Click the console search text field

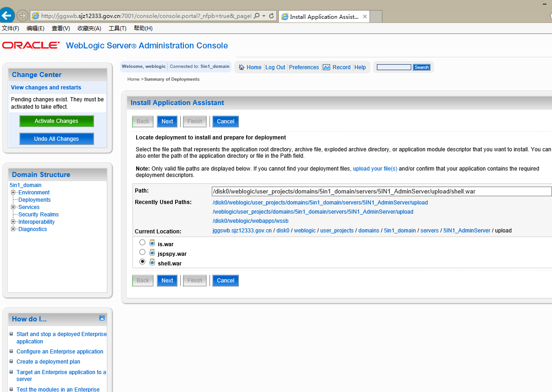pyautogui.click(x=394, y=67)
